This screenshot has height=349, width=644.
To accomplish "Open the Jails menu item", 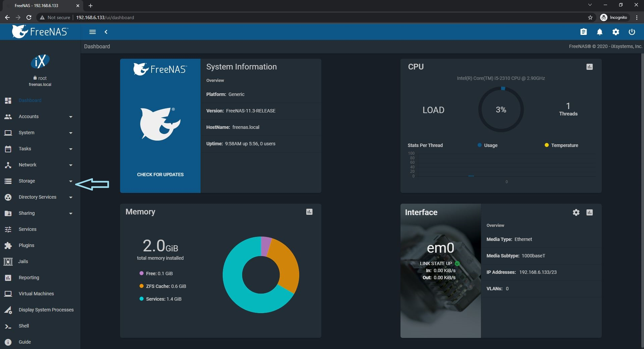I will pos(40,261).
